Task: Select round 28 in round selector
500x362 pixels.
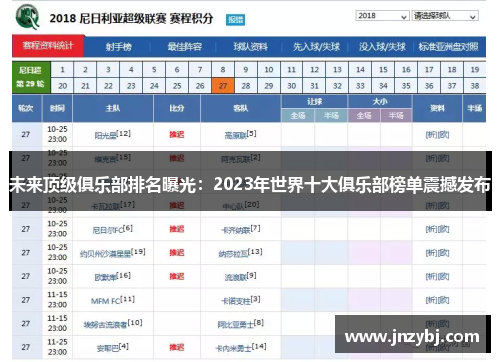Action: tap(246, 86)
